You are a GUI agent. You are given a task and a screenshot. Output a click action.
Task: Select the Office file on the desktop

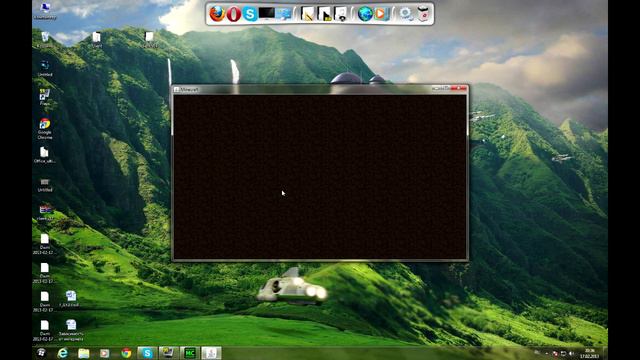tap(45, 156)
